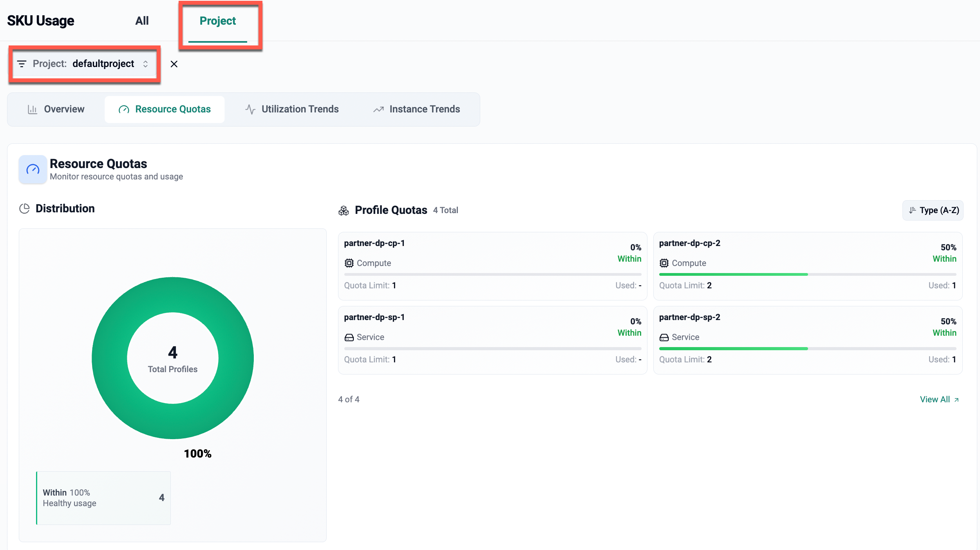Select the Project tab
The image size is (980, 550).
pos(218,21)
